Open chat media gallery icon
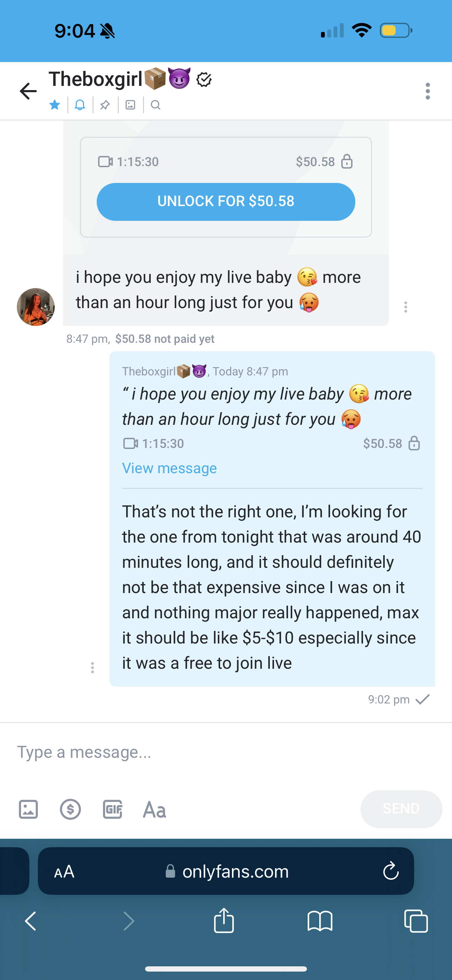The image size is (452, 980). click(130, 104)
